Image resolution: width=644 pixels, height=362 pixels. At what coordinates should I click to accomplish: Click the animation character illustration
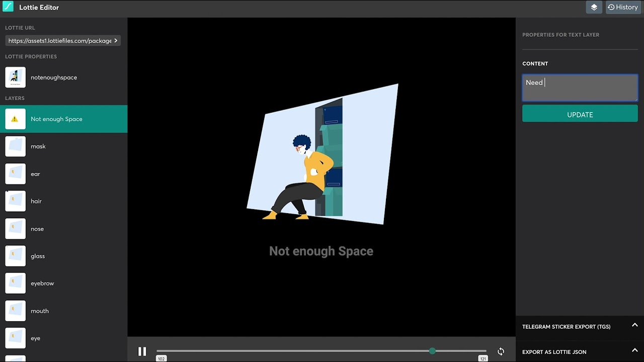[297, 176]
